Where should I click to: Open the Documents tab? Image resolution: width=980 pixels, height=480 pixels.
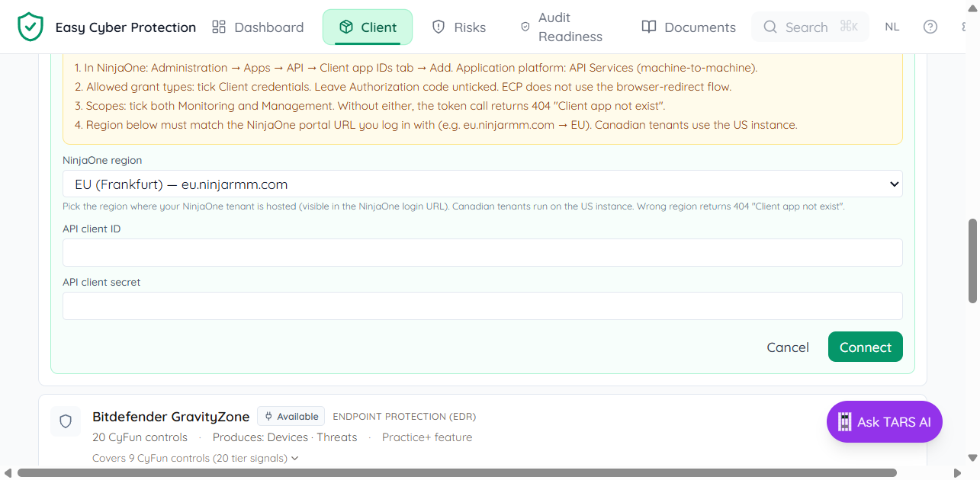click(689, 27)
